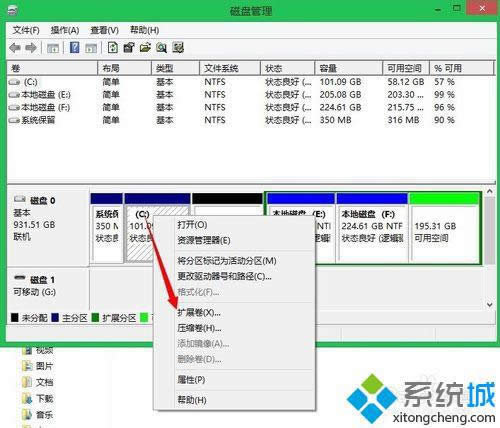The width and height of the screenshot is (500, 428).
Task: Click the forward arrow toolbar icon
Action: [31, 48]
